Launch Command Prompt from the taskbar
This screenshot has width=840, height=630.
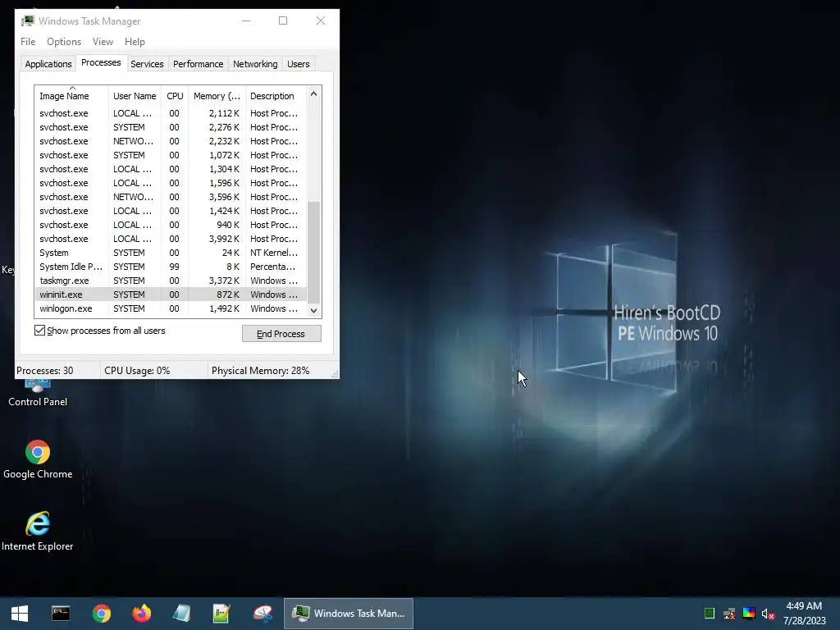click(61, 614)
